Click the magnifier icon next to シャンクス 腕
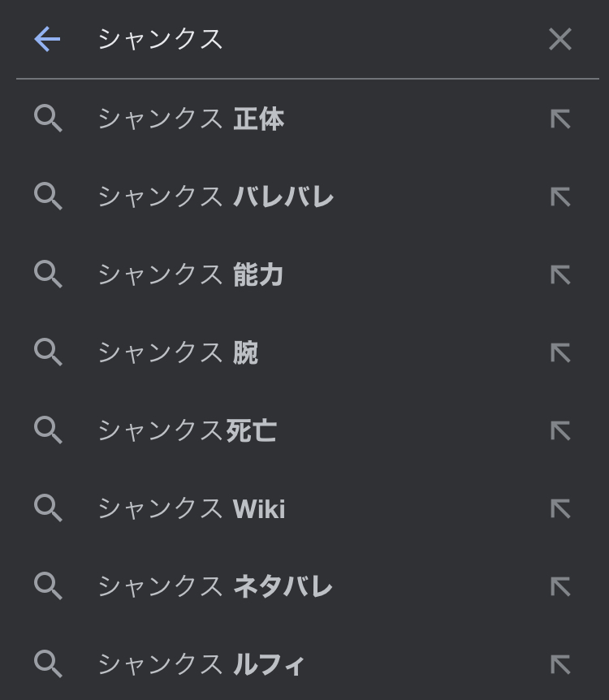This screenshot has height=700, width=609. pyautogui.click(x=48, y=352)
